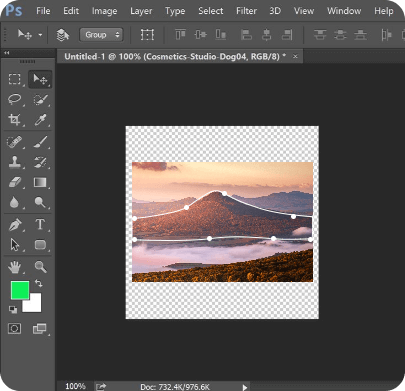405x391 pixels.
Task: Distribute top edges
Action: pyautogui.click(x=320, y=35)
